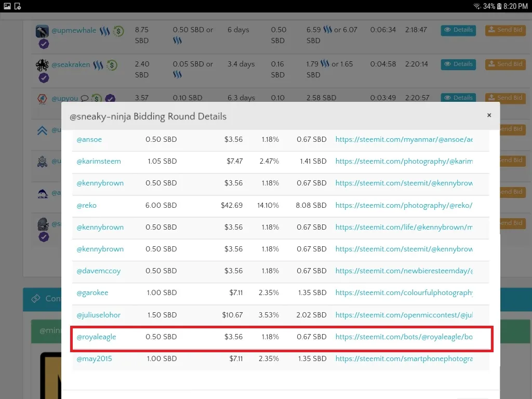This screenshot has width=532, height=399.
Task: Click Details button for @upyou
Action: click(x=458, y=97)
